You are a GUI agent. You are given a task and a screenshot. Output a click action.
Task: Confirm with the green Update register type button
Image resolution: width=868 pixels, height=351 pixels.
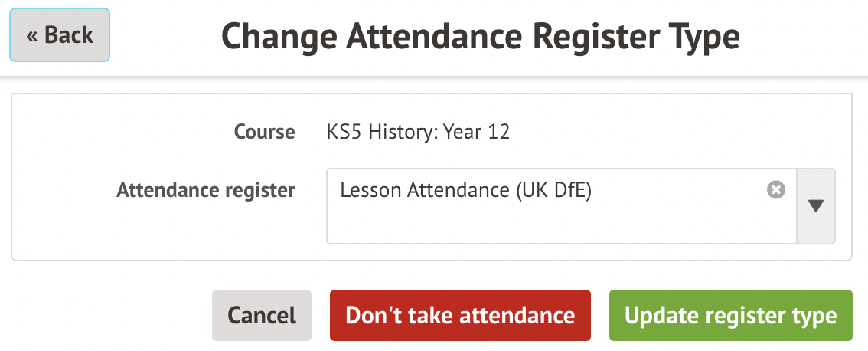[730, 315]
